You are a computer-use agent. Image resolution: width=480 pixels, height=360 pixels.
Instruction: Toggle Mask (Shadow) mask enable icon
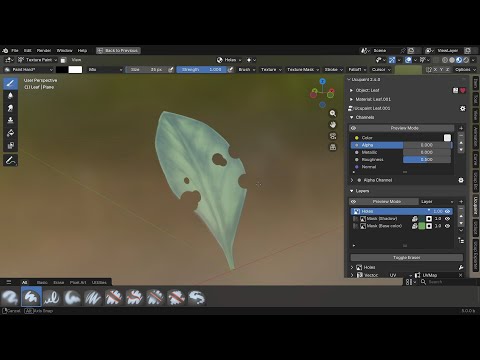(429, 219)
